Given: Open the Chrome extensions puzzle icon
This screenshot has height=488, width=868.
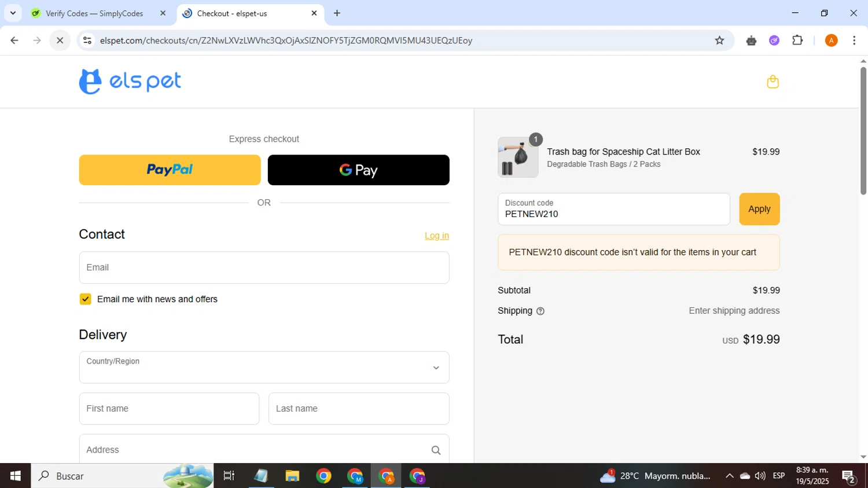Looking at the screenshot, I should (x=797, y=41).
